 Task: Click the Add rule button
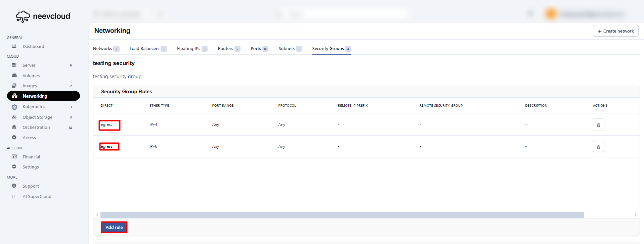(x=114, y=227)
